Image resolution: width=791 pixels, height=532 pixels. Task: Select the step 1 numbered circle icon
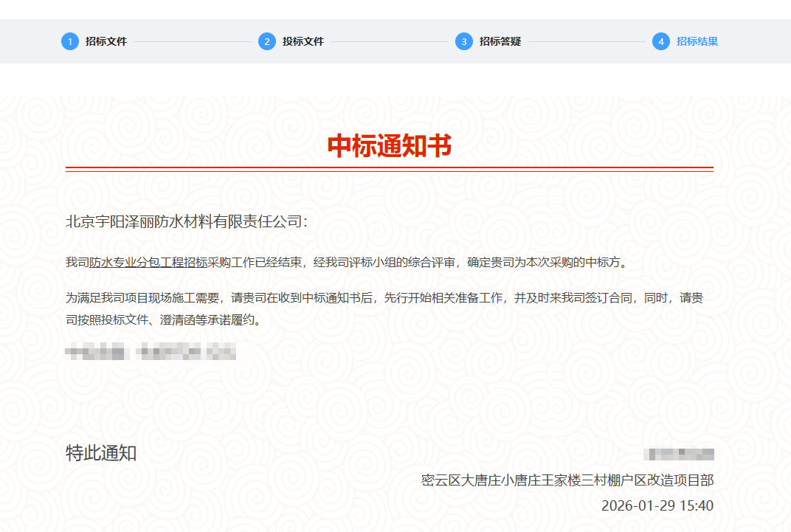pos(69,41)
